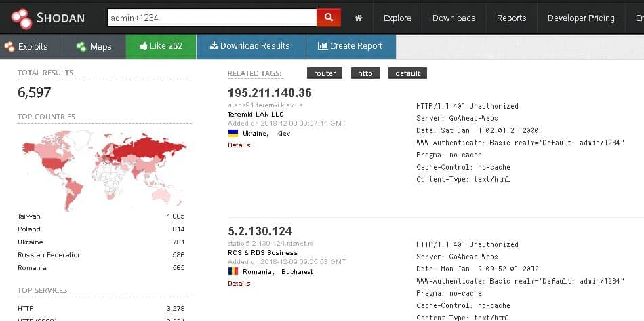Filter by Romania in top countries list
Image resolution: width=644 pixels, height=321 pixels.
click(x=32, y=268)
